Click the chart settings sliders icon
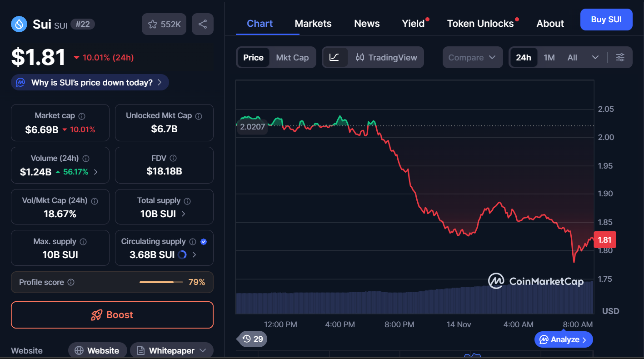 click(x=620, y=57)
